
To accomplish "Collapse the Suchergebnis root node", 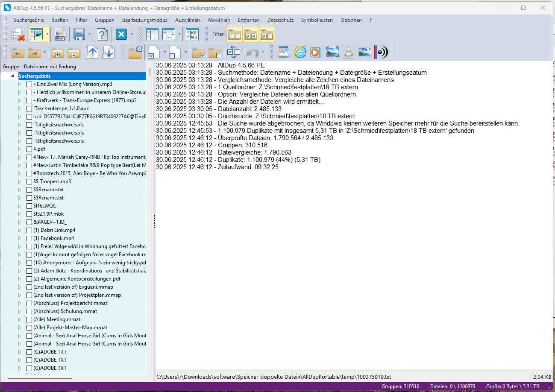I will [12, 76].
